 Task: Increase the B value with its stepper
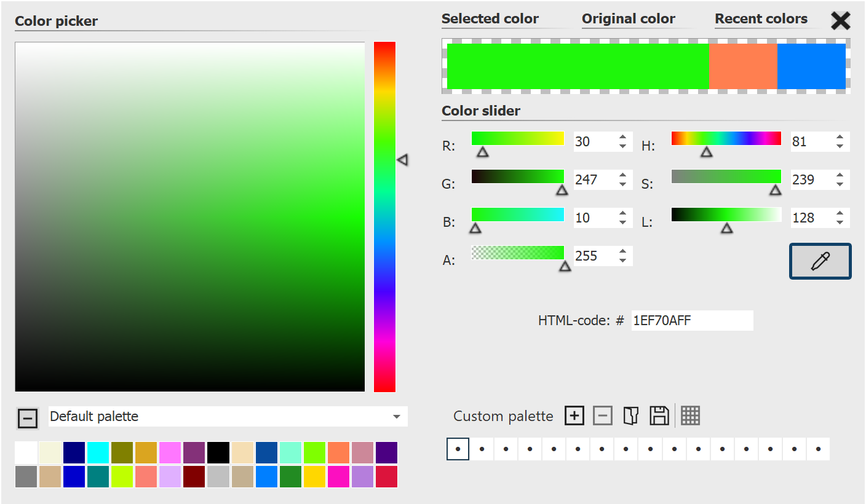(623, 213)
